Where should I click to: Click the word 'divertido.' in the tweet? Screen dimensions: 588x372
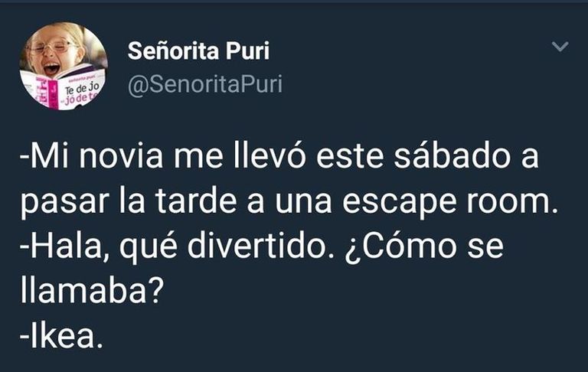[x=260, y=246]
